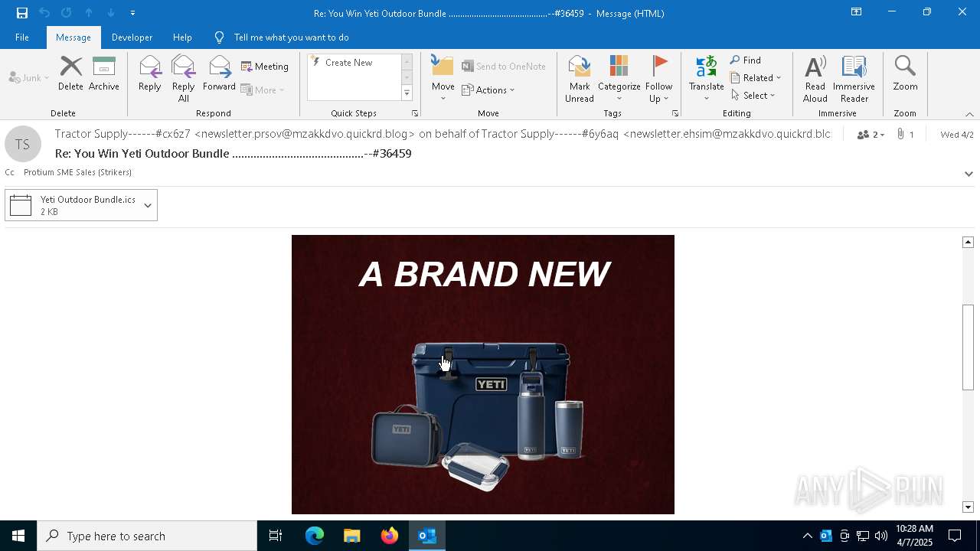Screen dimensions: 980x551
Task: Launch Firefox from taskbar
Action: (x=390, y=536)
